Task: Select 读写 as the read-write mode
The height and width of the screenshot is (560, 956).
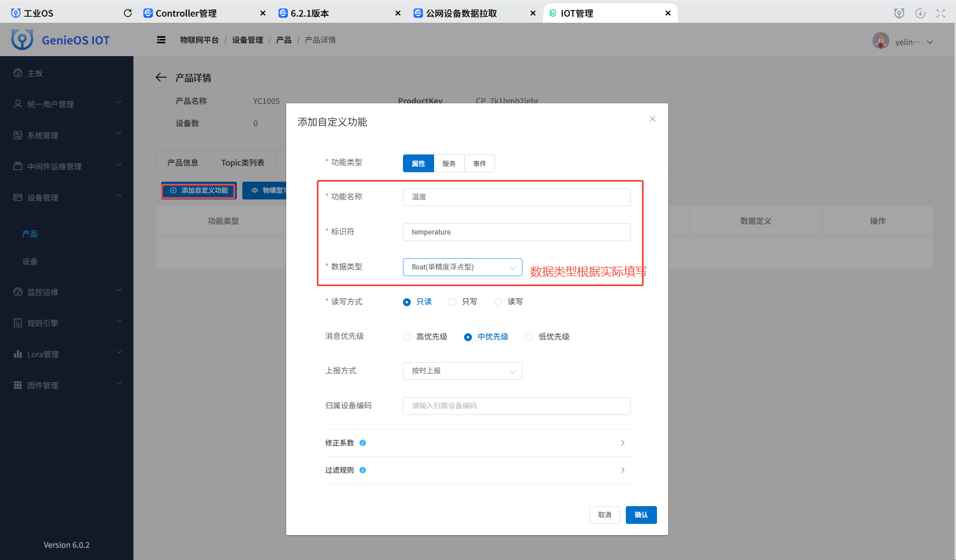Action: pyautogui.click(x=497, y=302)
